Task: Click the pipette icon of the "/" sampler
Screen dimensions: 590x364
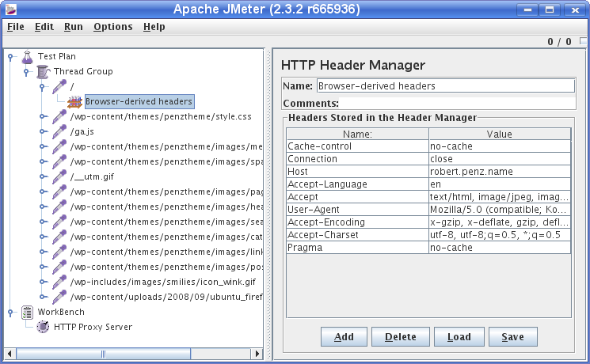Action: click(59, 87)
